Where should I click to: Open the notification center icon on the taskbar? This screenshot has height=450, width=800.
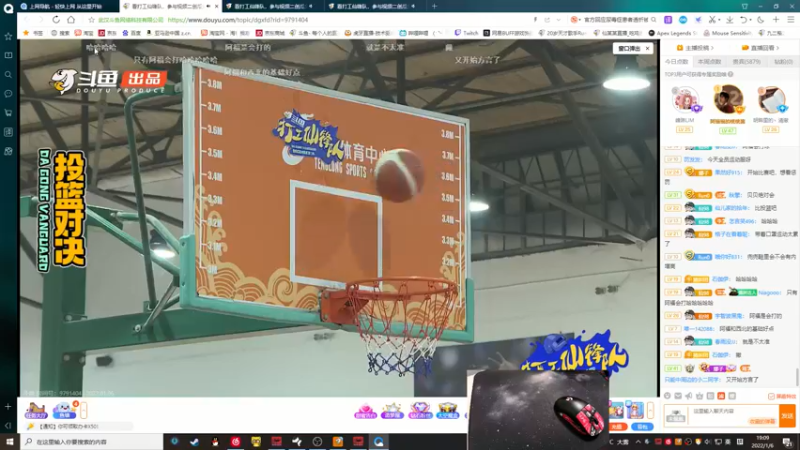pos(788,442)
